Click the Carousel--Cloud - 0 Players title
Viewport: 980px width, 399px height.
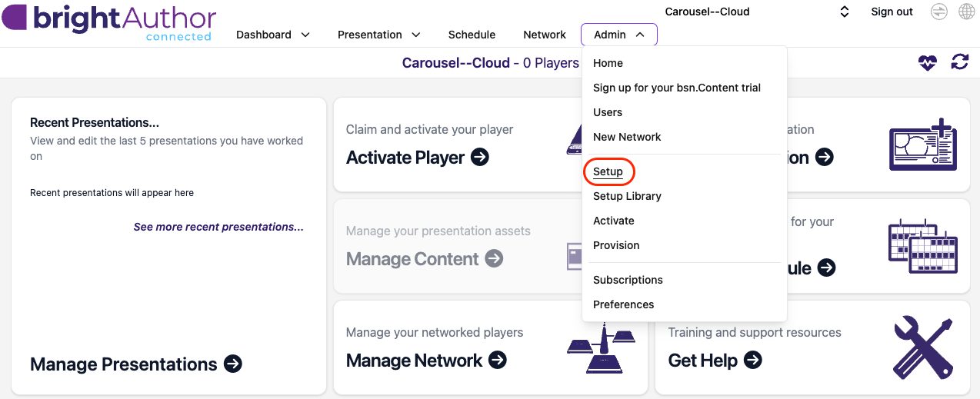point(491,63)
